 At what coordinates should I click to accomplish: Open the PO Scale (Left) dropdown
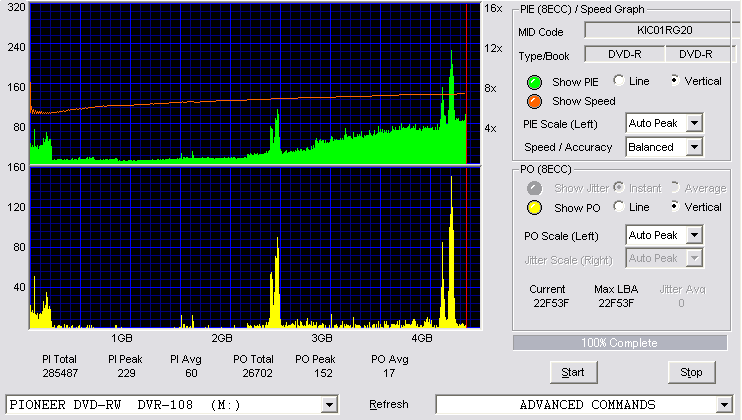pos(694,235)
